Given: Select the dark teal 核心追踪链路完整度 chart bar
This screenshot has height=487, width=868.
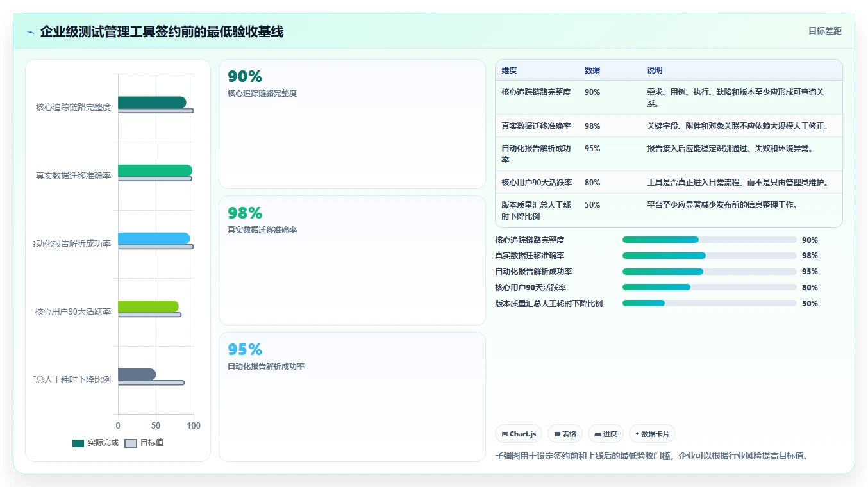Looking at the screenshot, I should pyautogui.click(x=152, y=103).
